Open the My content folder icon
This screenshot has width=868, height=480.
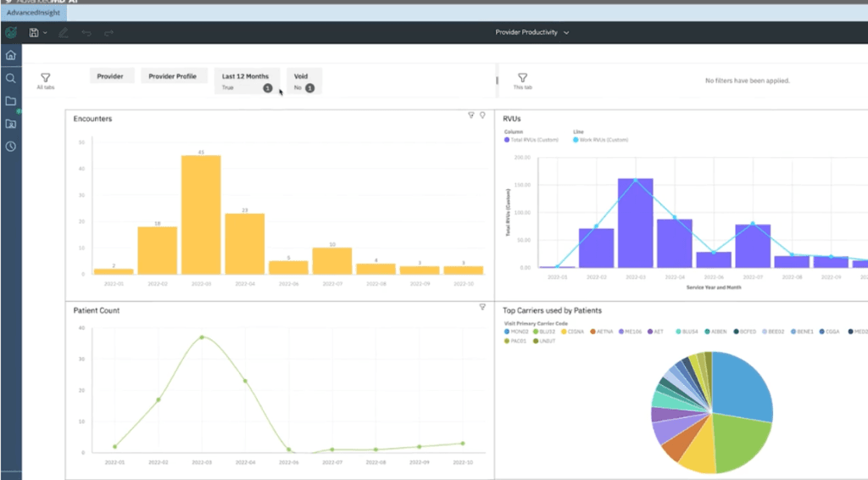[x=10, y=101]
